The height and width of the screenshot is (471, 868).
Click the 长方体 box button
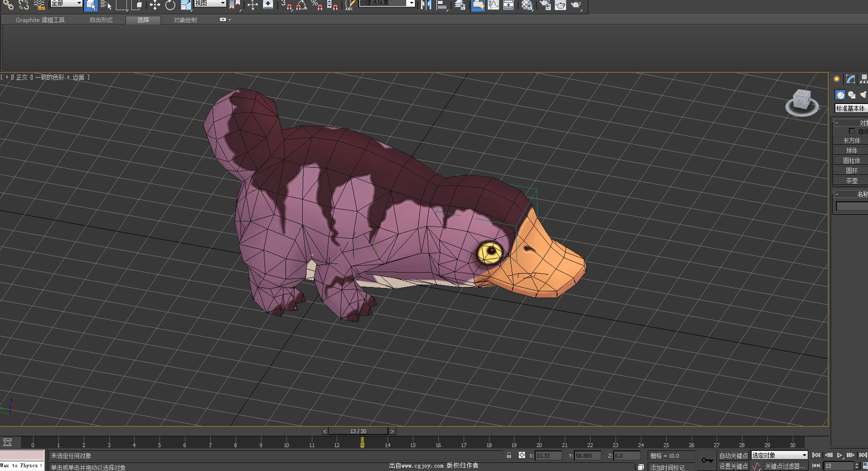pos(851,140)
